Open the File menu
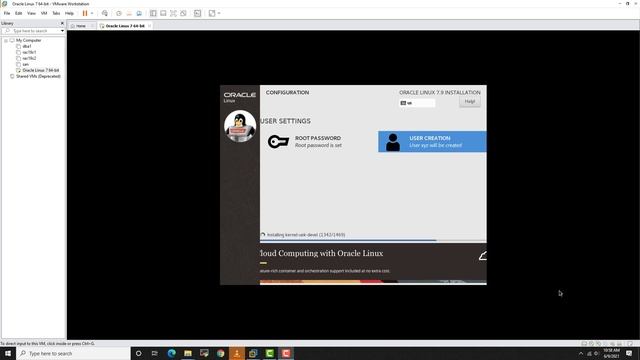 [x=7, y=13]
